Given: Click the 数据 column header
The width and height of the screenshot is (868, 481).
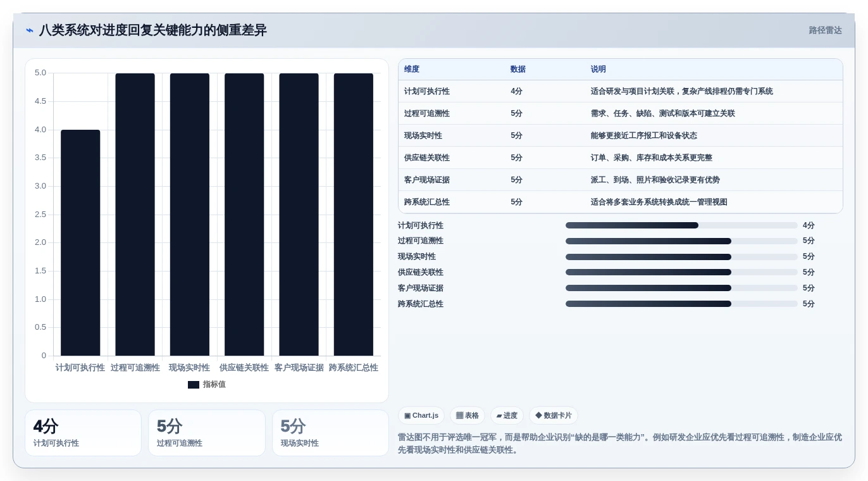Looking at the screenshot, I should [518, 70].
